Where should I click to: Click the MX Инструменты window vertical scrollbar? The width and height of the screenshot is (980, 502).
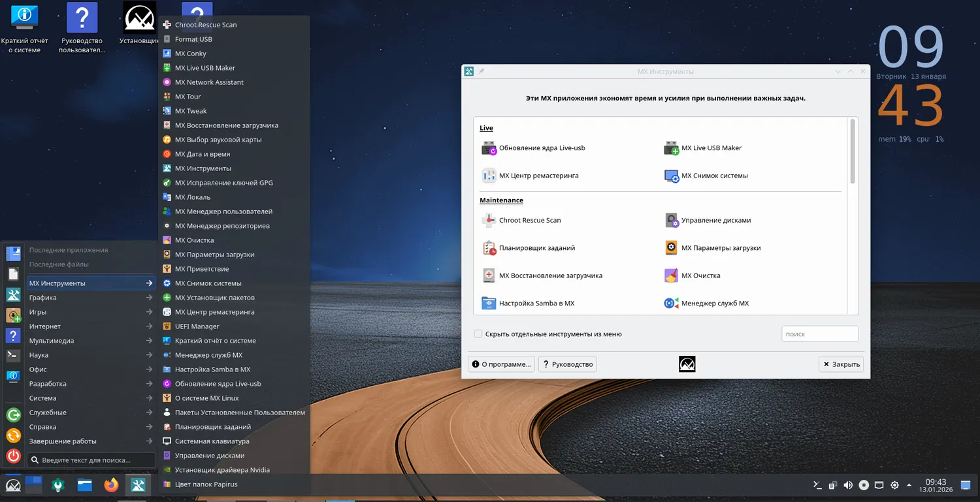click(x=853, y=152)
